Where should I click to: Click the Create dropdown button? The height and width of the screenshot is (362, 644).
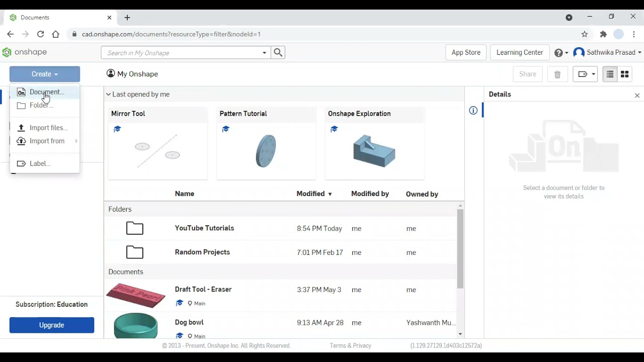44,74
